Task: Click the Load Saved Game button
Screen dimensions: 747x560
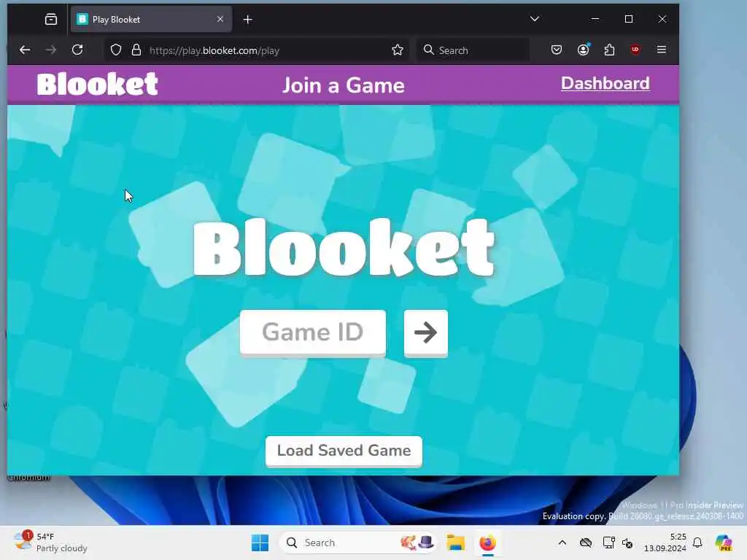Action: click(344, 451)
